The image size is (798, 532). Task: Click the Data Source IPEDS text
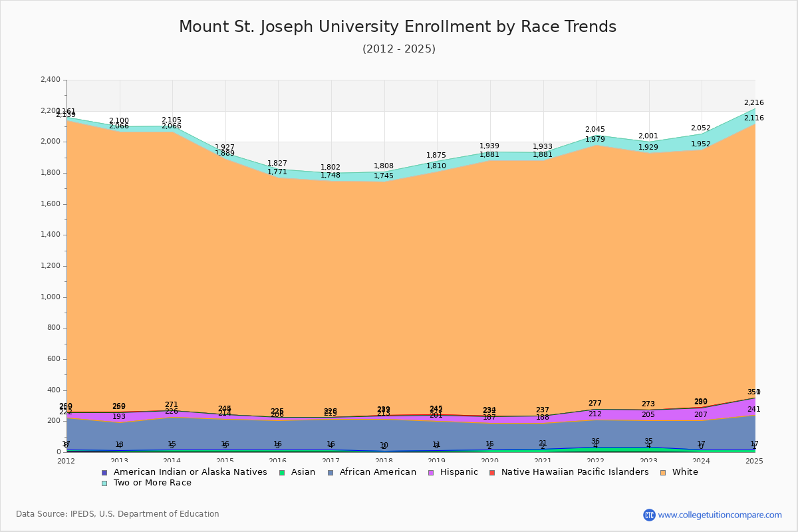click(x=118, y=514)
